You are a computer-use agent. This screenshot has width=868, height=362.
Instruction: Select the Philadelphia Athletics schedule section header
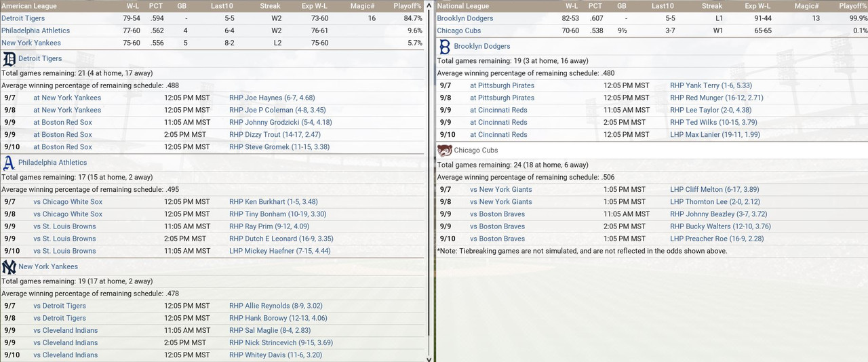click(x=53, y=163)
